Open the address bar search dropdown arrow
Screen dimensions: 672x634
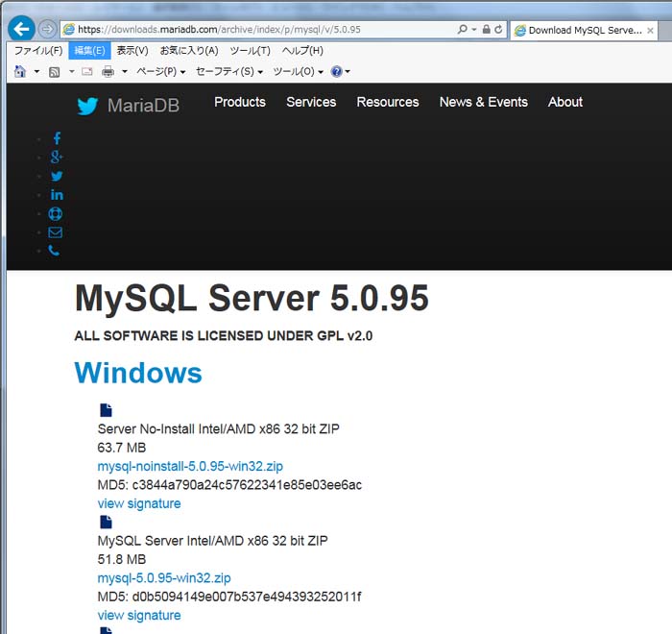pyautogui.click(x=474, y=29)
